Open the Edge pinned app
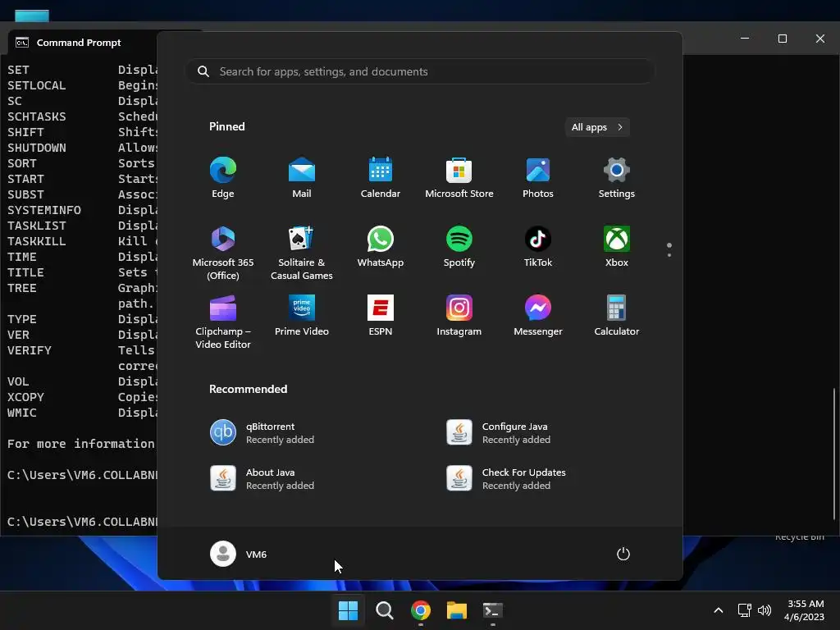 [x=223, y=178]
